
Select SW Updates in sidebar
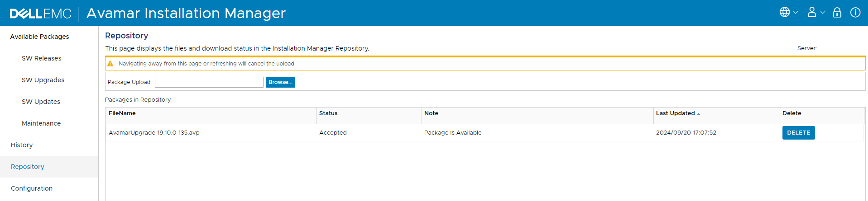41,102
